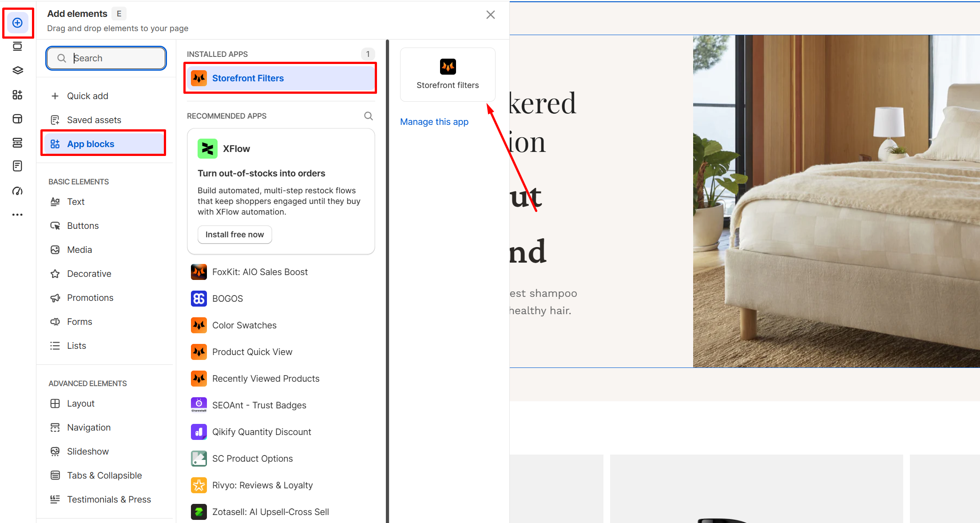Open the Decorative elements category
The image size is (980, 523).
[105, 274]
